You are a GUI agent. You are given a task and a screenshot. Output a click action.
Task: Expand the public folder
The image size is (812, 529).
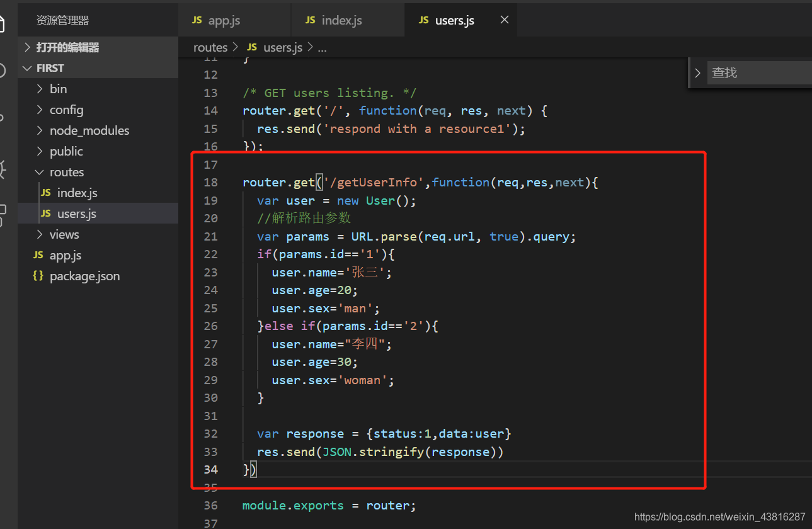(x=98, y=151)
